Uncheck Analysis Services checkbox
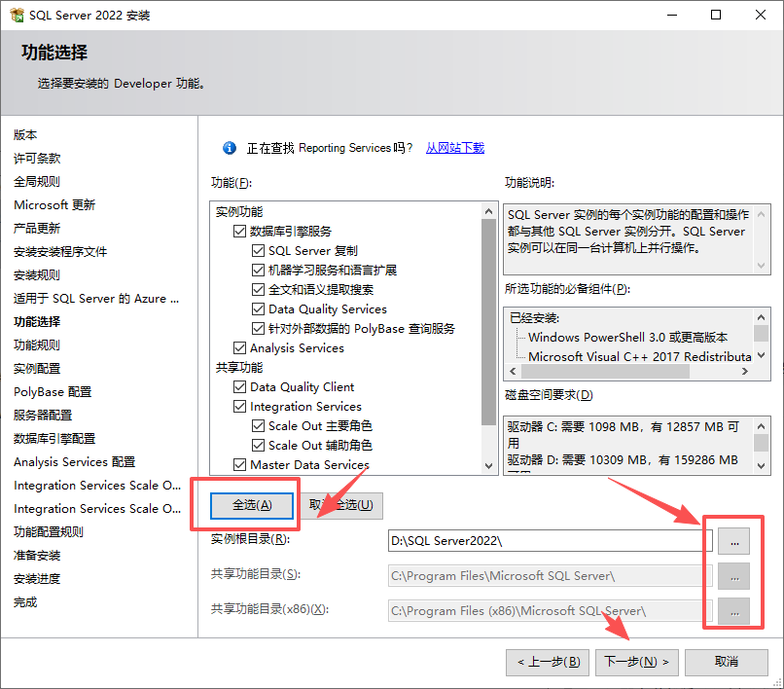The image size is (784, 689). [x=239, y=347]
